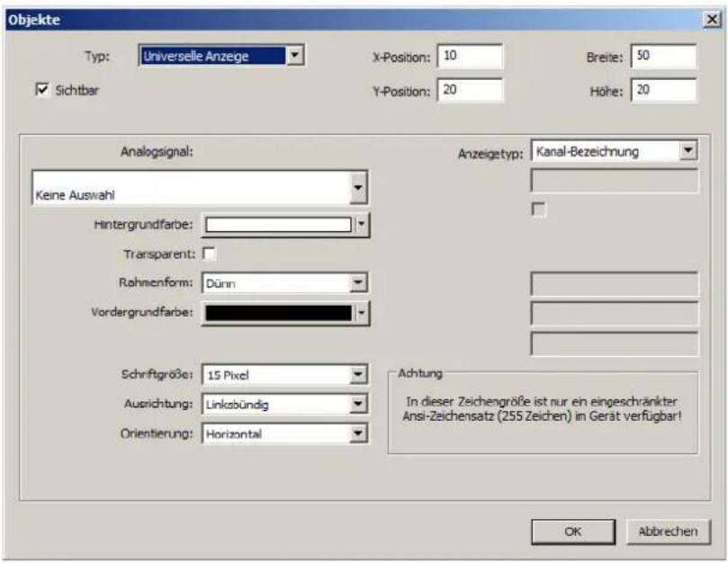728x563 pixels.
Task: Click the Breite input field
Action: (x=663, y=56)
